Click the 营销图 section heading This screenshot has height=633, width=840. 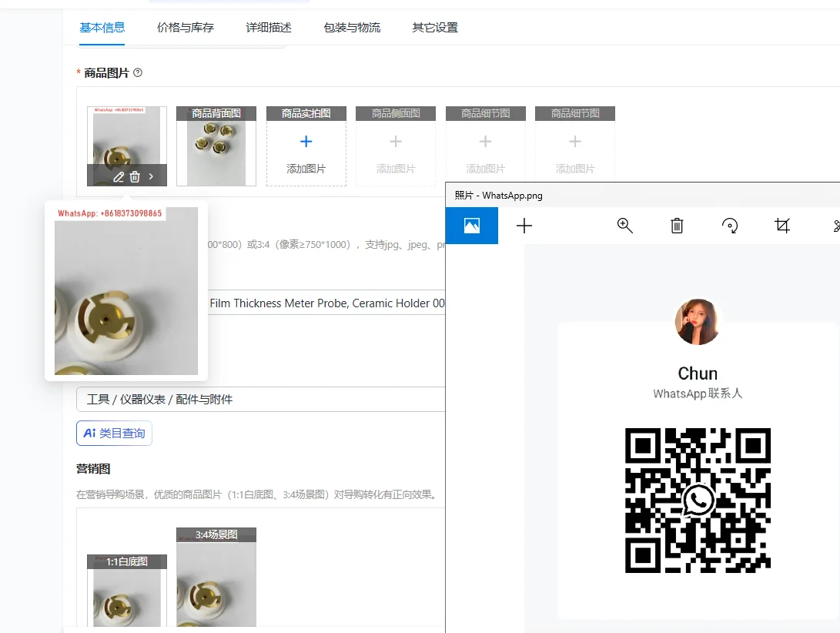coord(93,468)
